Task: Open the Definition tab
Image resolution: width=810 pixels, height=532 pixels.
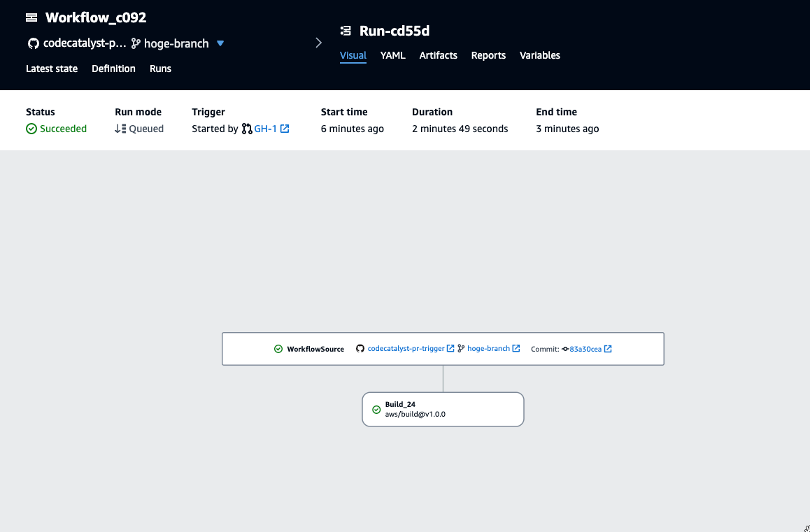Action: [113, 69]
